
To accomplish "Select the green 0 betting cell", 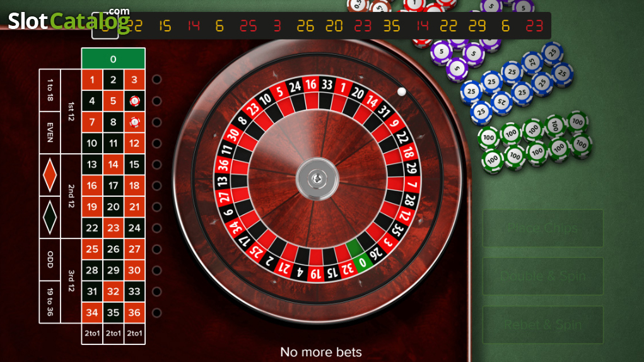I will click(114, 59).
